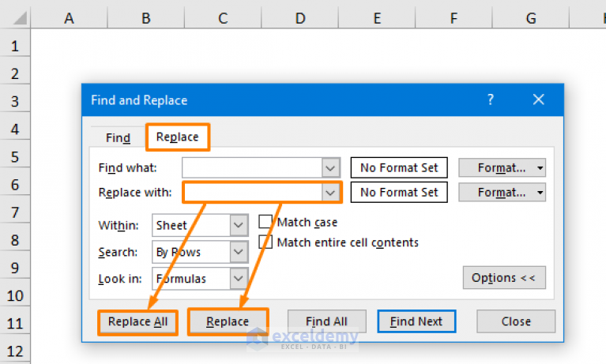Viewport: 606px width, 364px height.
Task: Switch to the Find tab
Action: (x=118, y=137)
